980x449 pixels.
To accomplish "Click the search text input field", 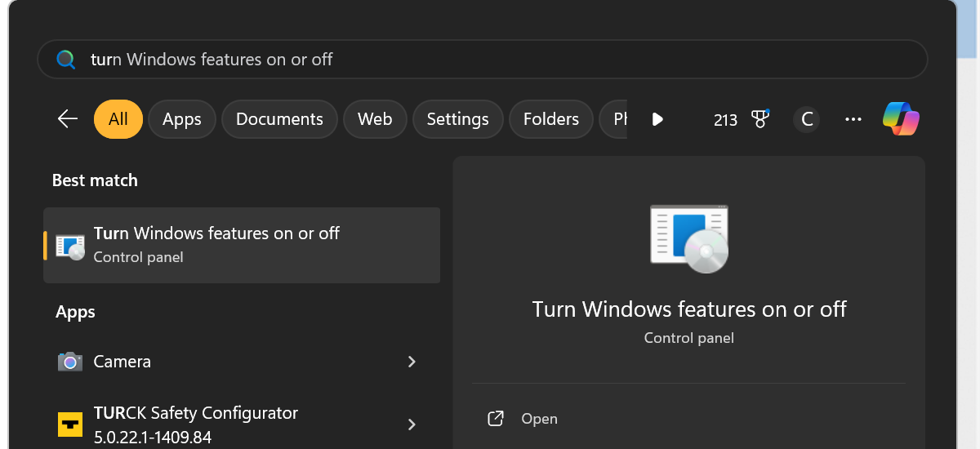I will tap(483, 60).
